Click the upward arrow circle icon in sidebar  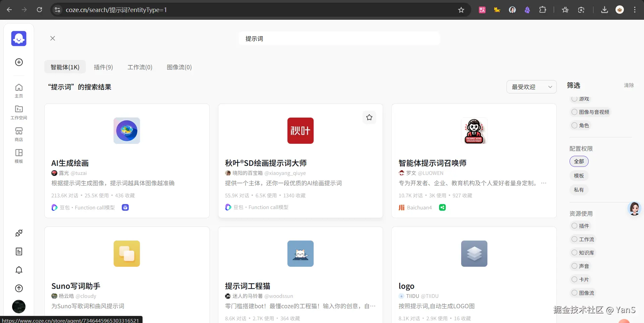pos(19,288)
